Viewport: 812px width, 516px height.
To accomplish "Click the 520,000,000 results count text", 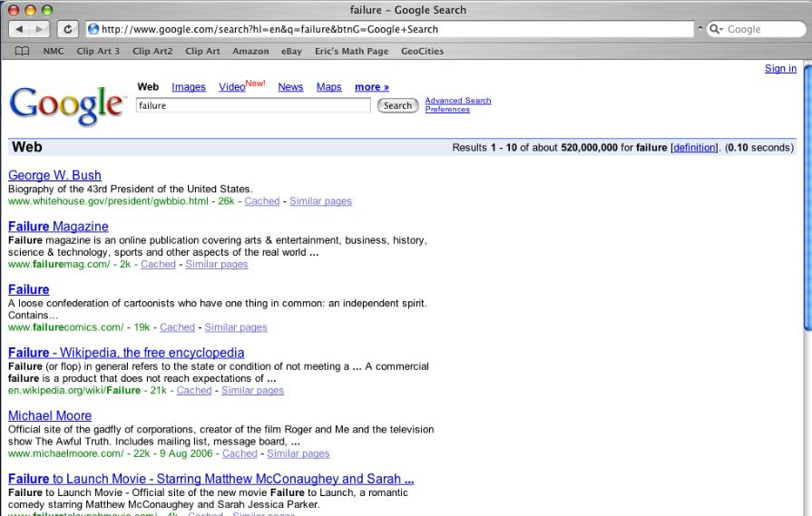I will point(590,148).
